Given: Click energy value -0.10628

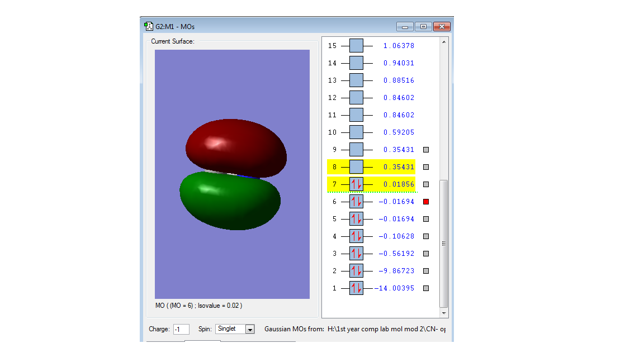Looking at the screenshot, I should [396, 236].
